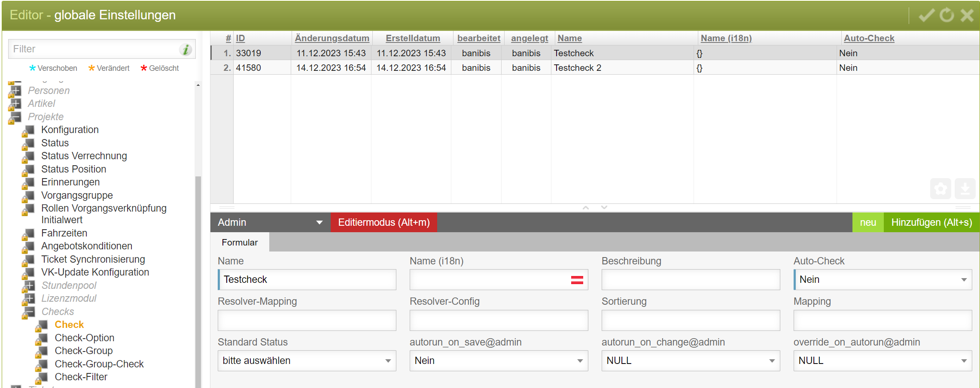
Task: Sort by bearbeitet column header
Action: pyautogui.click(x=479, y=38)
